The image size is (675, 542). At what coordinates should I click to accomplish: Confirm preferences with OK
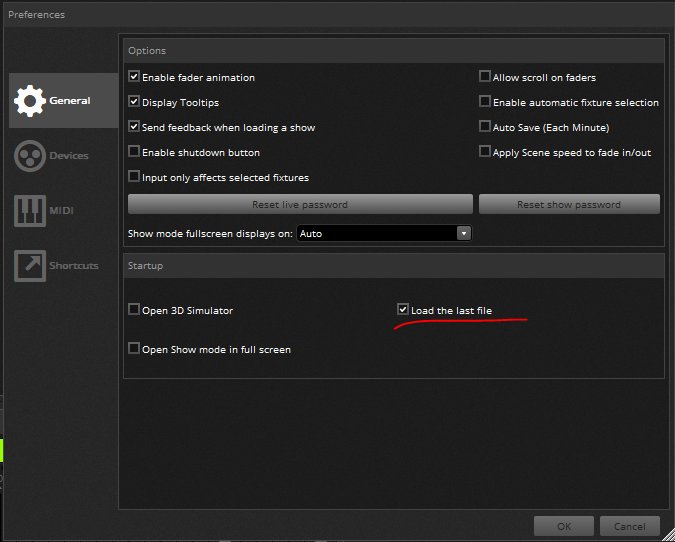[564, 526]
